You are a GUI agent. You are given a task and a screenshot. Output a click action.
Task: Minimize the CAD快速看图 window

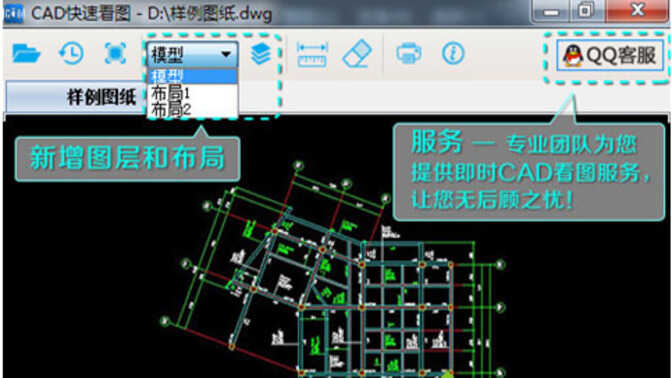551,11
